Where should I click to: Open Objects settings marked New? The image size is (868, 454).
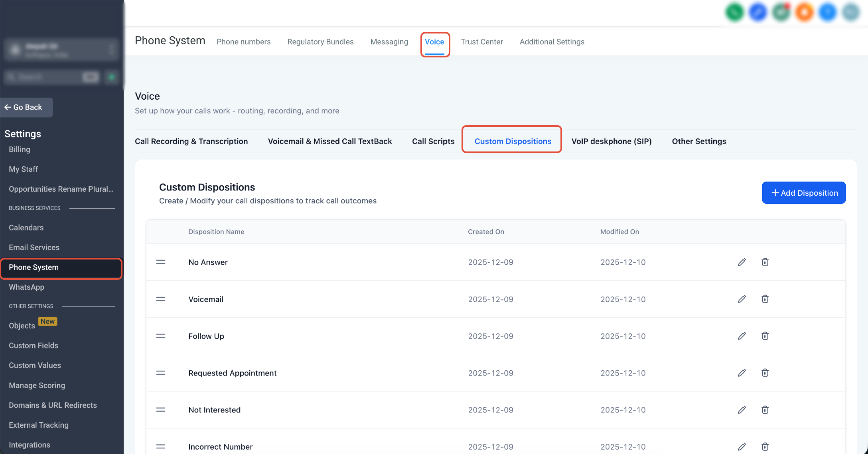22,326
